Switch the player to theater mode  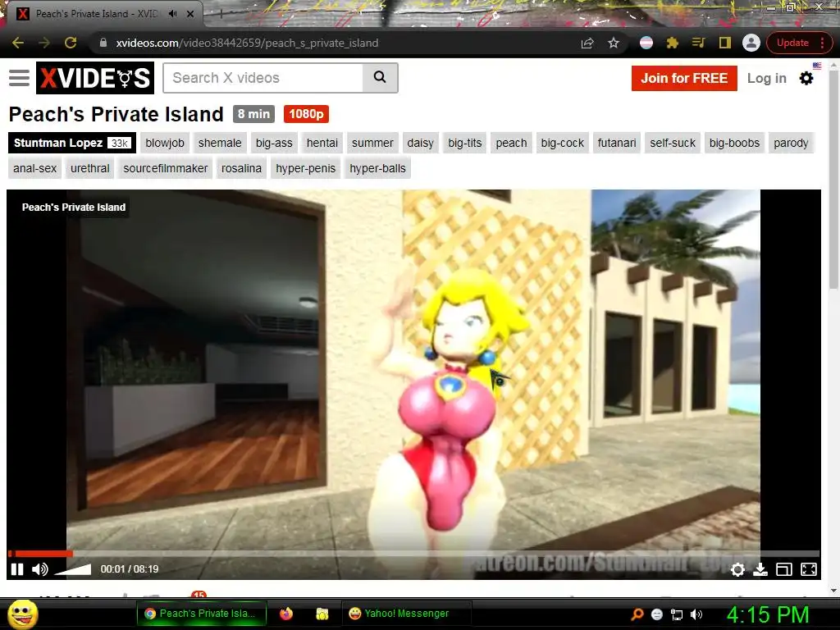point(783,569)
